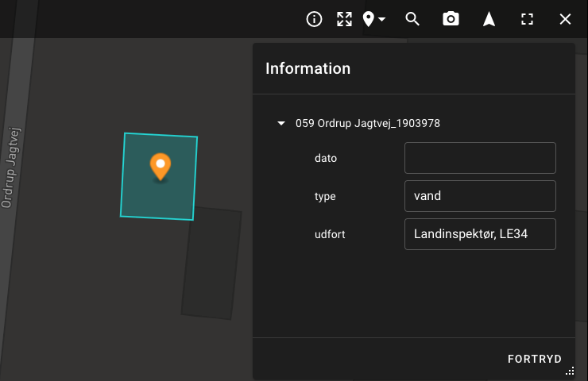Click the type field label
This screenshot has width=588, height=381.
(325, 196)
